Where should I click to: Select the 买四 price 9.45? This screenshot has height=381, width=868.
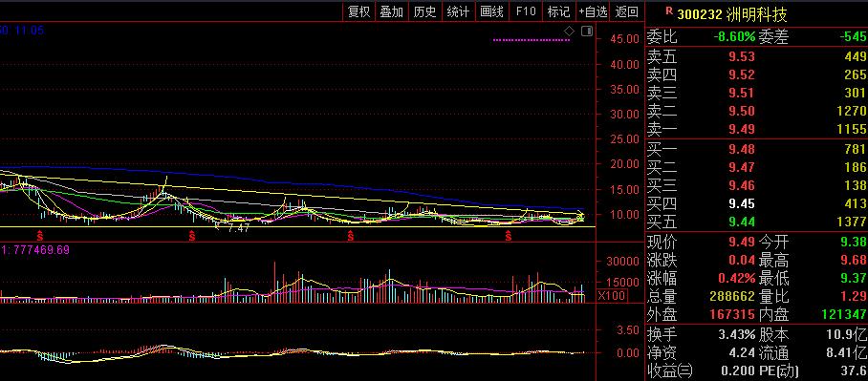[742, 204]
